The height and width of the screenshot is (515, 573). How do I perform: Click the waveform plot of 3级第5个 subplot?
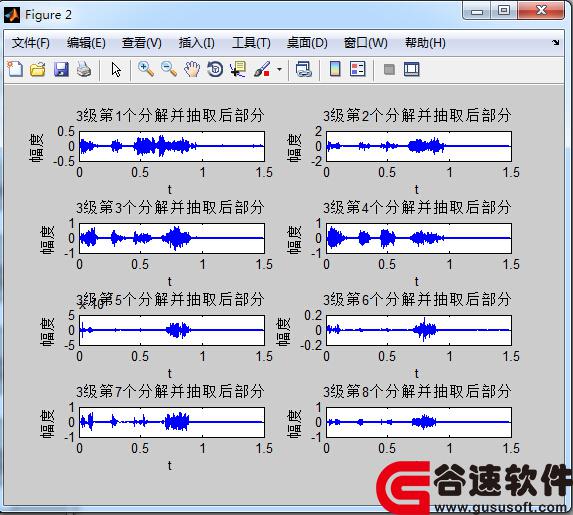(x=172, y=330)
